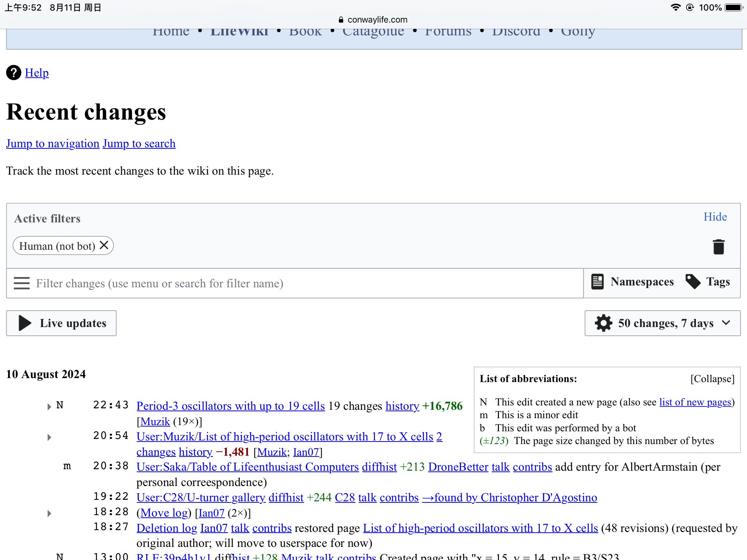Screen dimensions: 747x560
Task: Open the filter menu hamburger icon
Action: [x=22, y=283]
